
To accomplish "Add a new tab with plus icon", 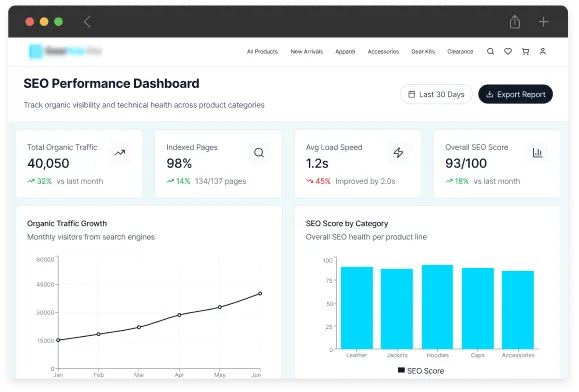I will pos(543,22).
